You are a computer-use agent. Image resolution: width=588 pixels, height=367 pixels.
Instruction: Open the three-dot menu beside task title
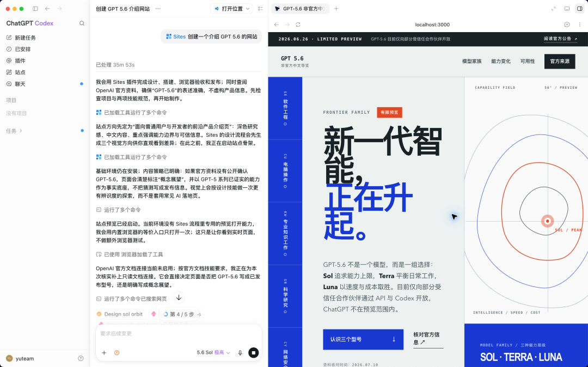pyautogui.click(x=158, y=9)
